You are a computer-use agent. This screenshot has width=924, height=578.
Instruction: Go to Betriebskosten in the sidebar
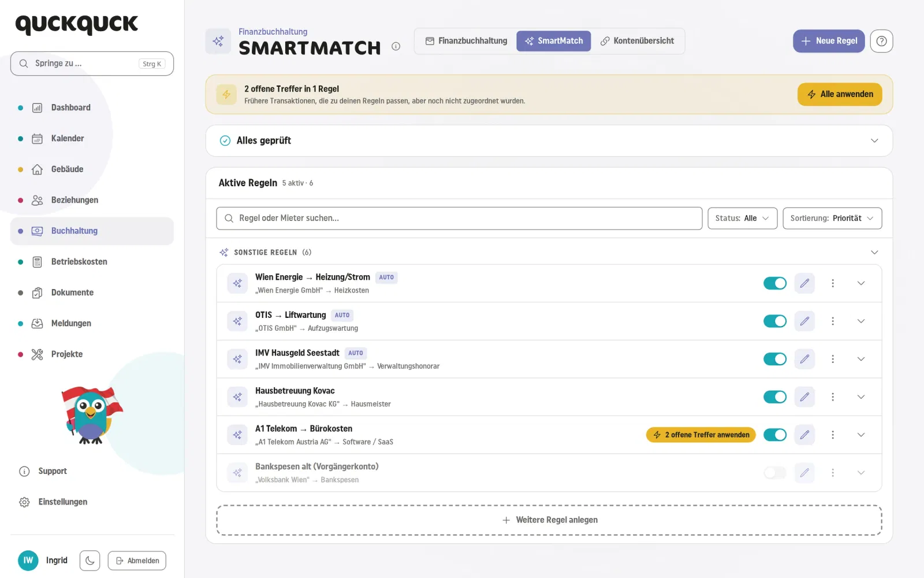92,262
